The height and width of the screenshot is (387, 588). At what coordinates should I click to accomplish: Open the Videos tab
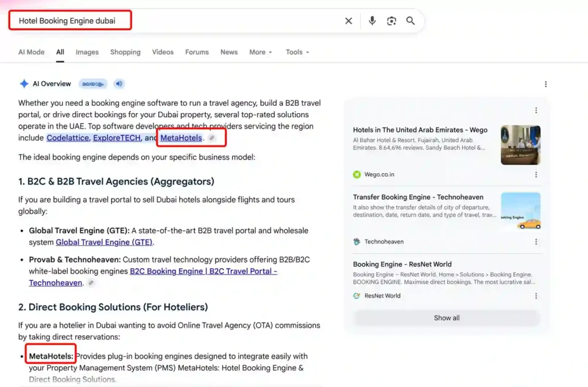pos(163,52)
